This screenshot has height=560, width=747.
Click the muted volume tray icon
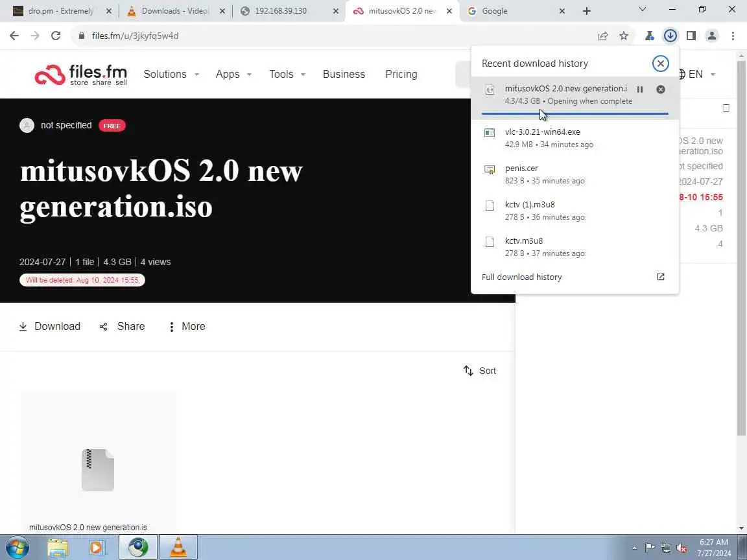[x=682, y=548]
